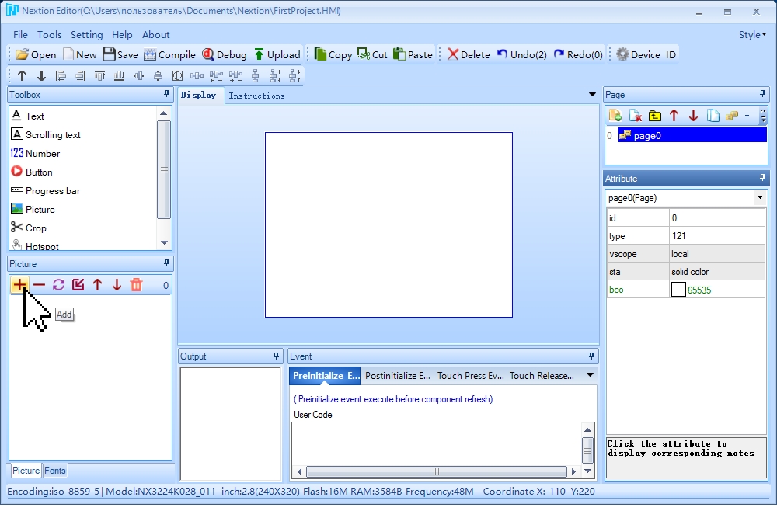Viewport: 777px width, 532px height.
Task: Click the Compile button
Action: [169, 54]
